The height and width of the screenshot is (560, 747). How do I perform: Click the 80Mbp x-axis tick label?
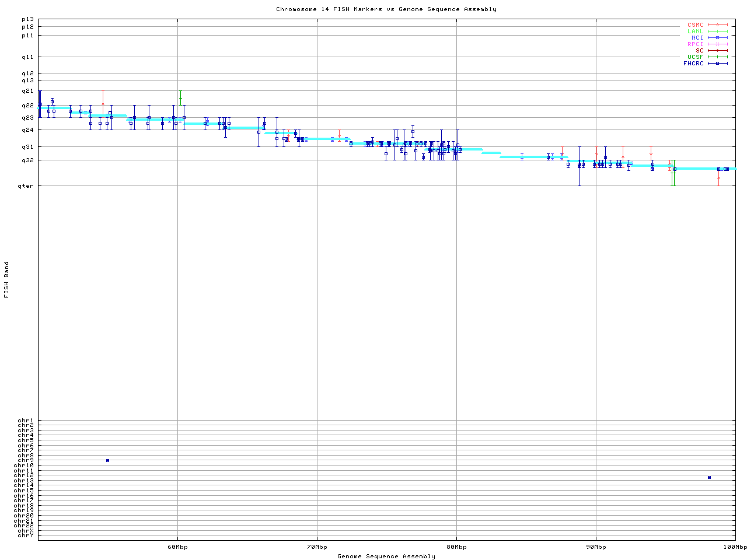point(456,547)
